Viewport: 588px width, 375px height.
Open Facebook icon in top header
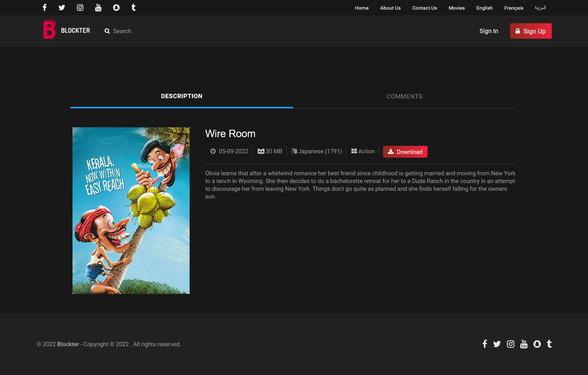[45, 7]
